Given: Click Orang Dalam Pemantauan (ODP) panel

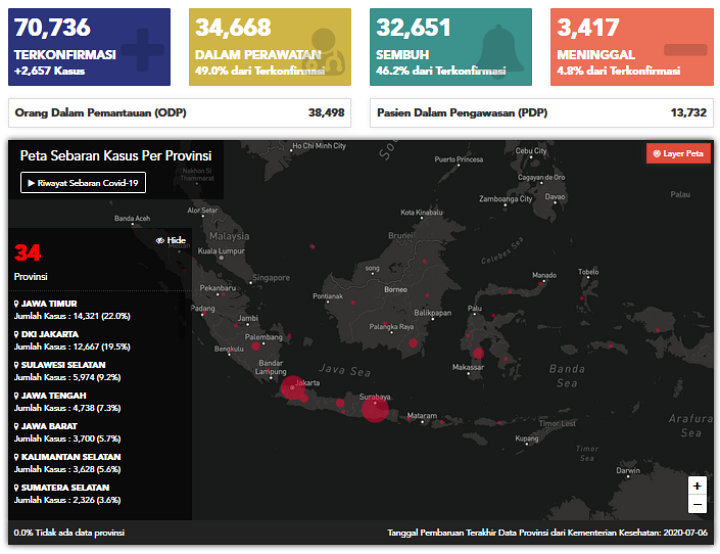Looking at the screenshot, I should 180,113.
